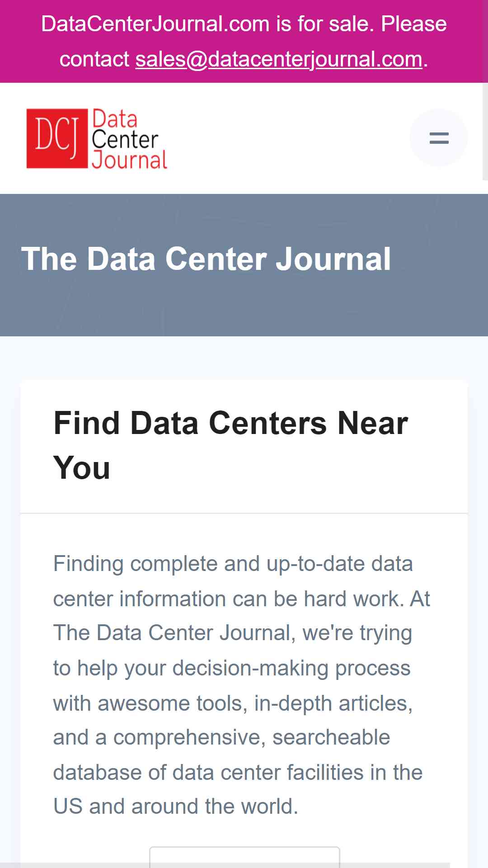Image resolution: width=488 pixels, height=868 pixels.
Task: Click the word 'You' in the card heading
Action: point(82,467)
